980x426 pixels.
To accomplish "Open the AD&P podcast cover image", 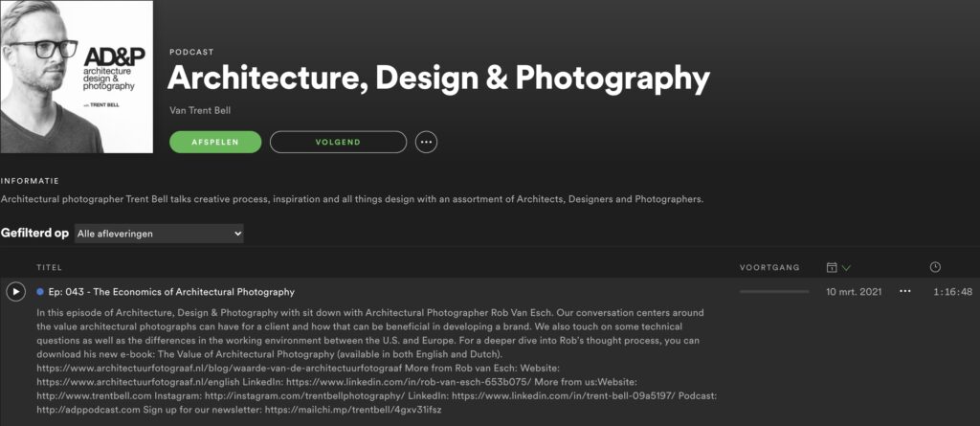I will click(x=77, y=77).
